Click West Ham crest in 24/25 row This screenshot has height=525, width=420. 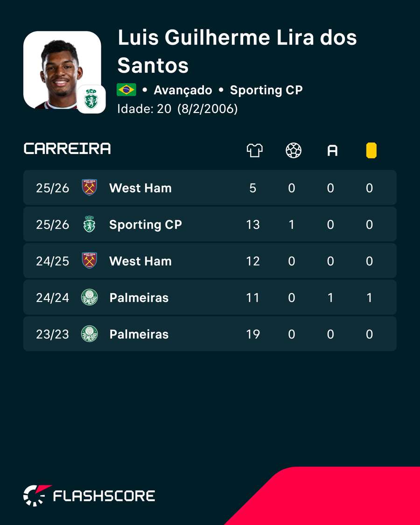(x=90, y=260)
